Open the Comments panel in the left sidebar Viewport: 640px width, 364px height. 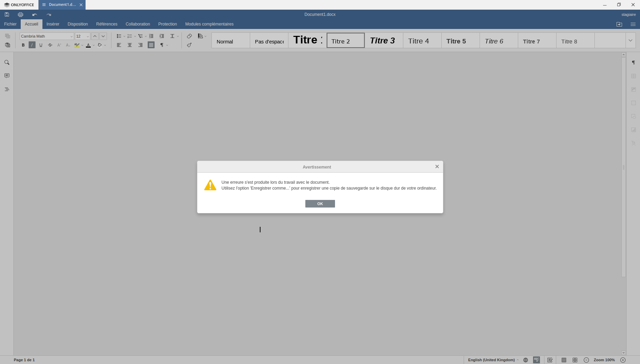pos(7,76)
